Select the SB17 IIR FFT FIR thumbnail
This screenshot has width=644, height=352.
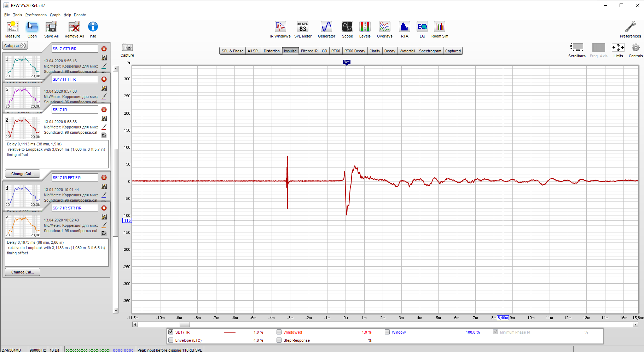coord(23,196)
